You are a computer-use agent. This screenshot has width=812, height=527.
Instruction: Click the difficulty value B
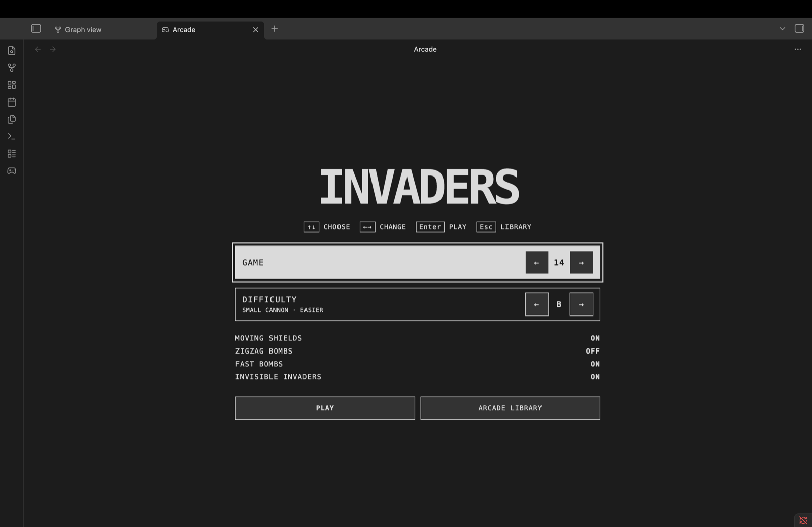tap(559, 304)
